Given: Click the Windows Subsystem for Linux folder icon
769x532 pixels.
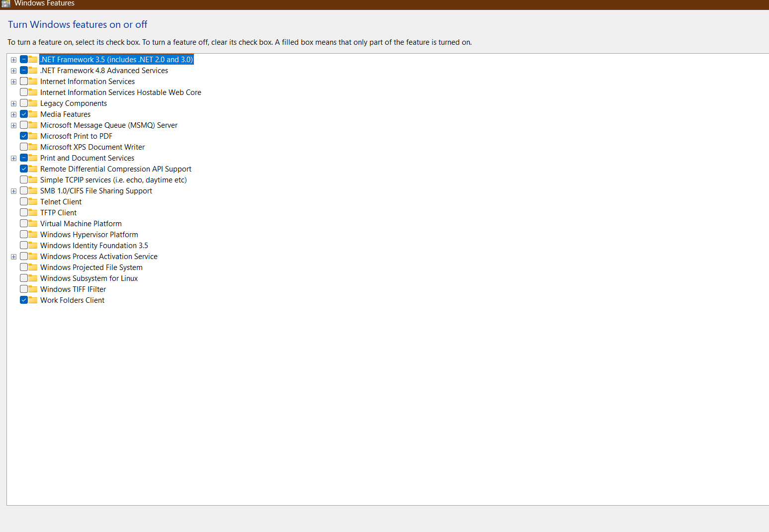Looking at the screenshot, I should point(33,278).
